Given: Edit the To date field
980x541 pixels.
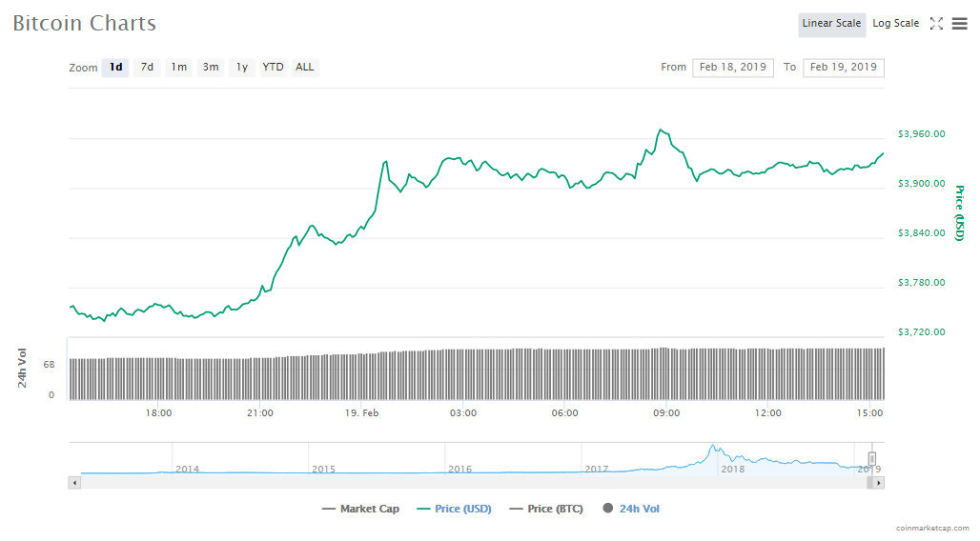Looking at the screenshot, I should click(x=843, y=68).
